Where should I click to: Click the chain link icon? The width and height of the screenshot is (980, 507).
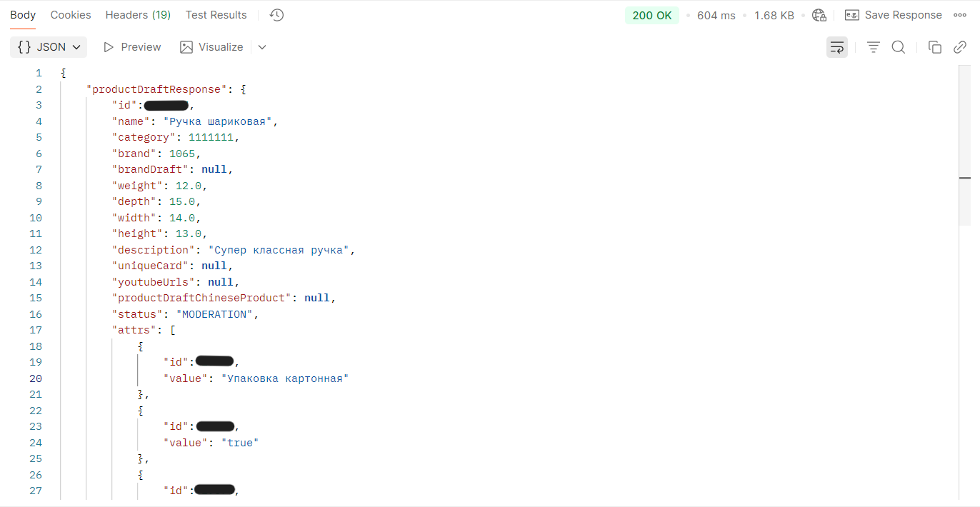(x=960, y=47)
